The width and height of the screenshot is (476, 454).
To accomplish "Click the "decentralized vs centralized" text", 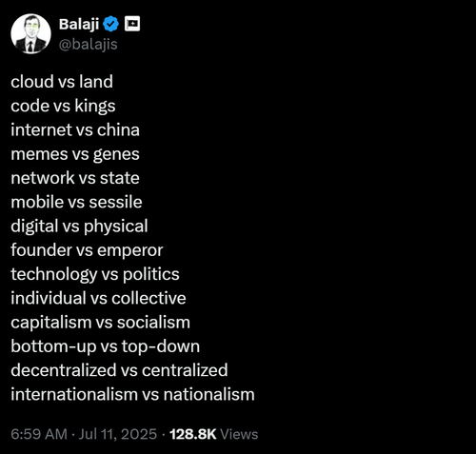I will tap(119, 370).
